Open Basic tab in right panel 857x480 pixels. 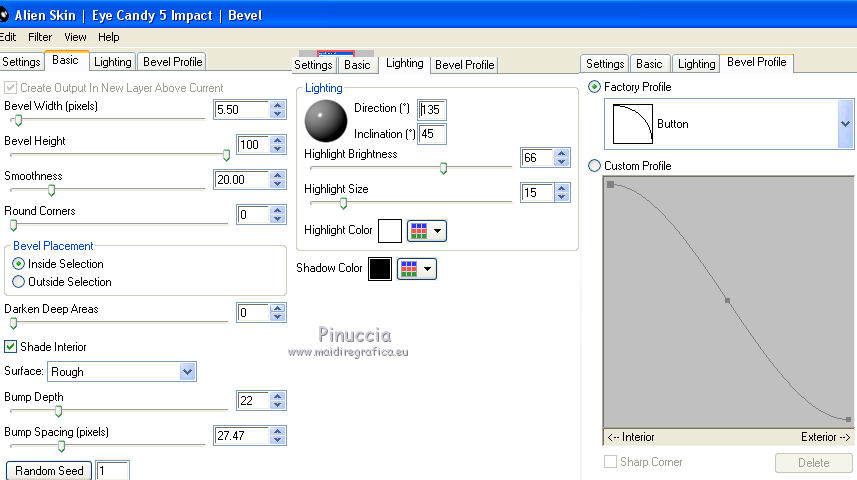point(649,64)
